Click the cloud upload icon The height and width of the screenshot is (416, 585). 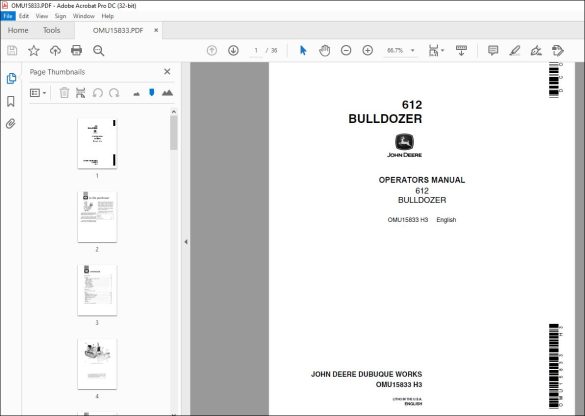click(55, 50)
